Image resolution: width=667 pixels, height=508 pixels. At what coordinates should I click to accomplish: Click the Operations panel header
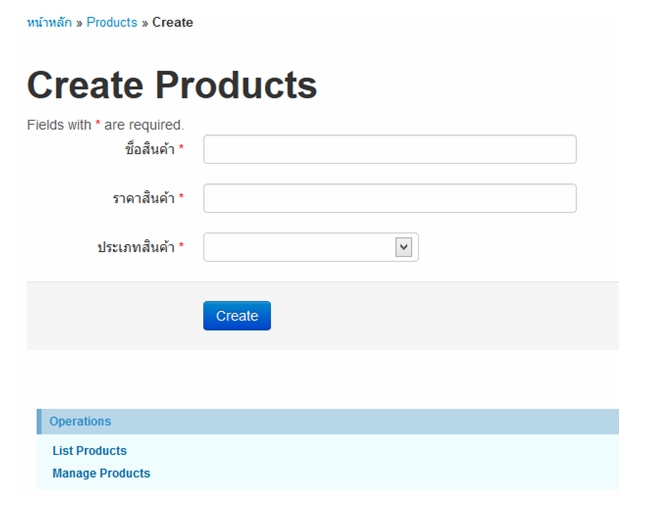[328, 422]
